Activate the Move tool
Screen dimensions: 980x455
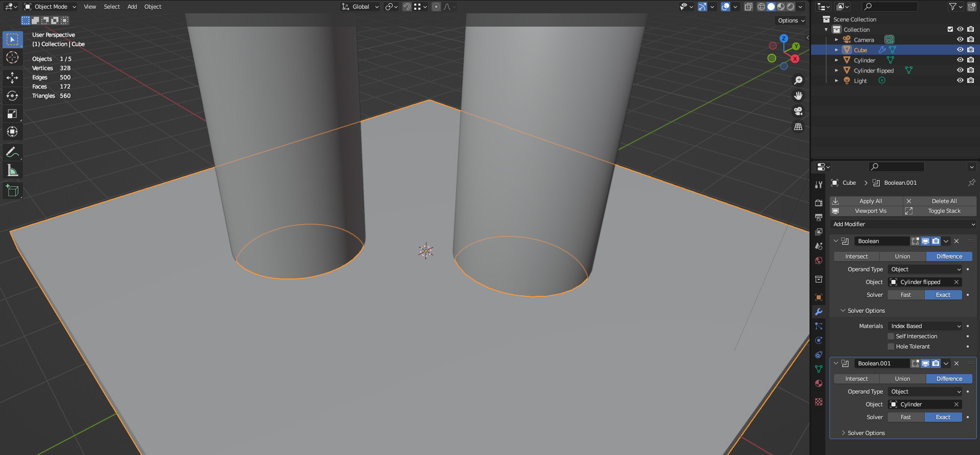(x=12, y=77)
